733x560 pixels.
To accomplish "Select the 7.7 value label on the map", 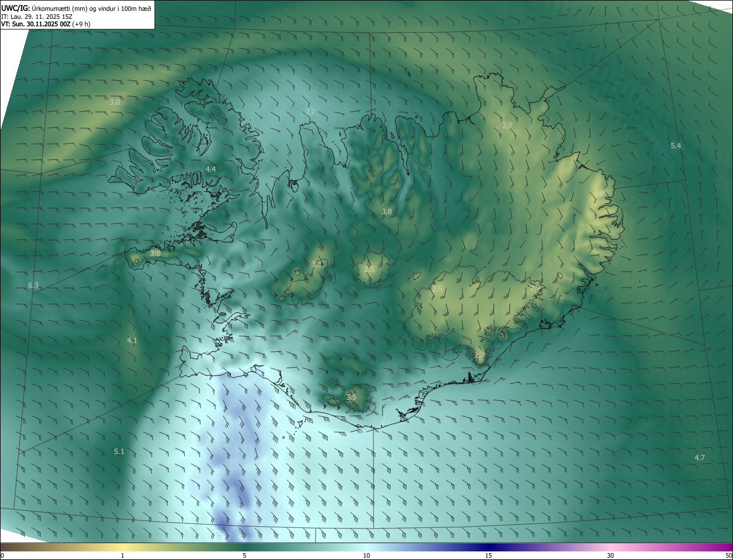I will [310, 112].
